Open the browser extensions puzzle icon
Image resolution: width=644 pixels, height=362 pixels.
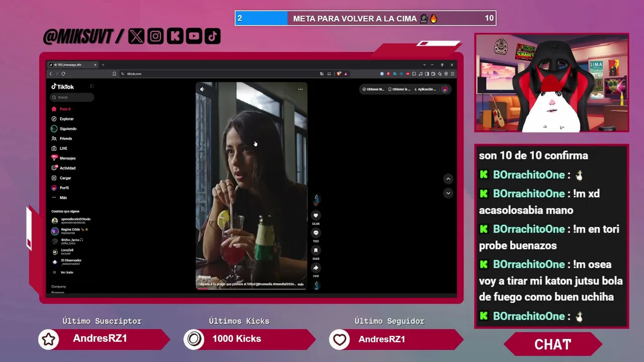click(x=414, y=74)
